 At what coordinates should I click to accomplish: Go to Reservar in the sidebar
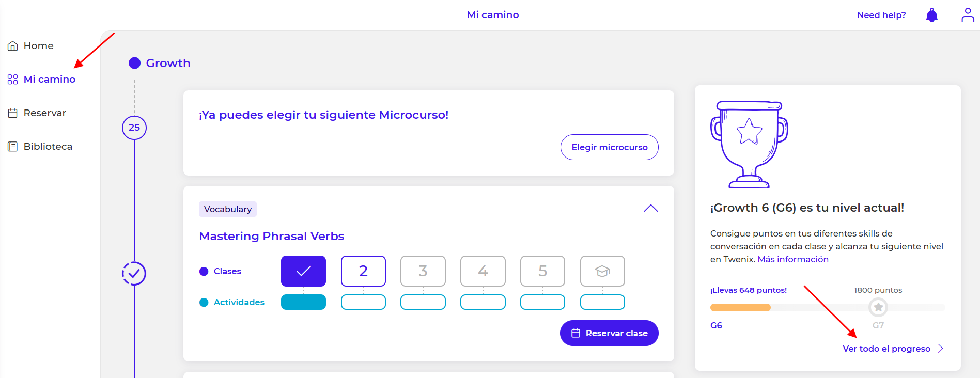click(44, 113)
